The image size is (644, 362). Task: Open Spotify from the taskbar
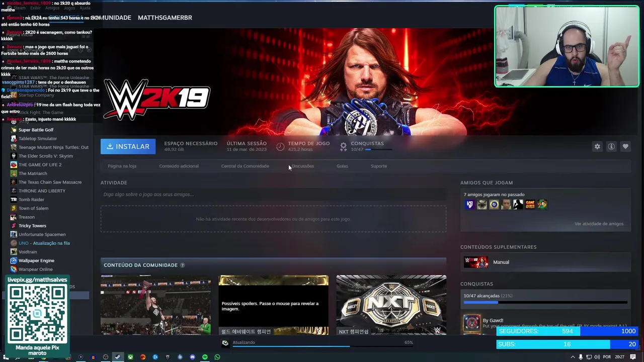tap(205, 357)
